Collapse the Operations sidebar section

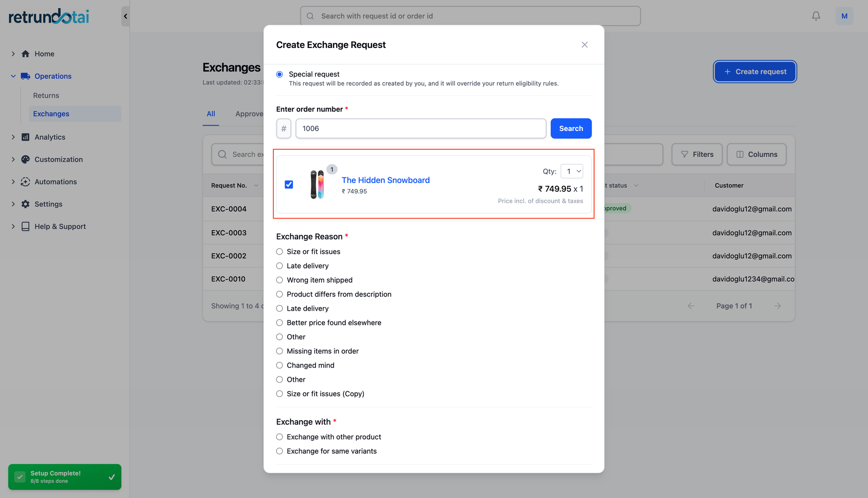[x=13, y=76]
